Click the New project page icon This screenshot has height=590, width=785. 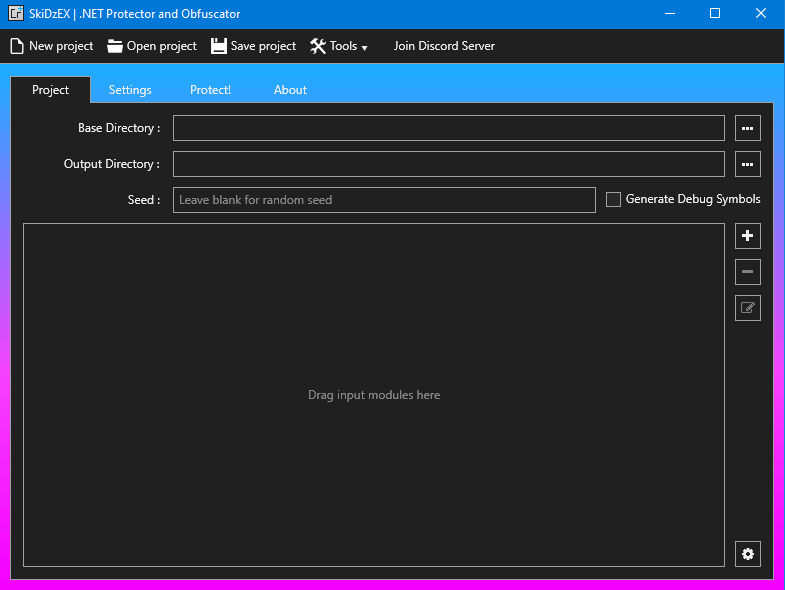pos(17,46)
